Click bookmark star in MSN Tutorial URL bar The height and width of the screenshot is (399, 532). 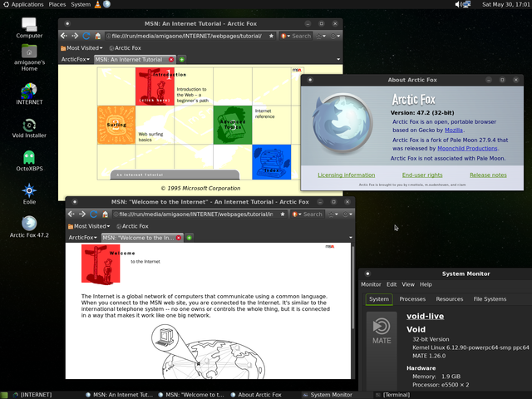coord(271,36)
